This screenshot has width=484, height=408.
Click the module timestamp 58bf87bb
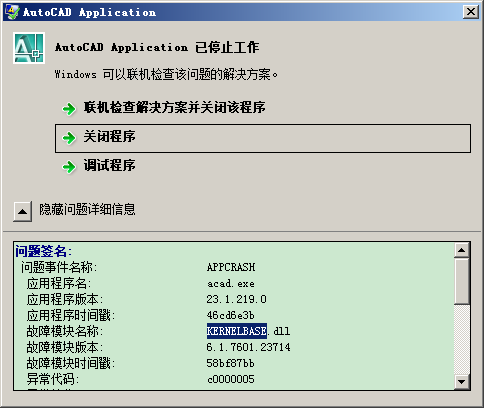coord(230,363)
